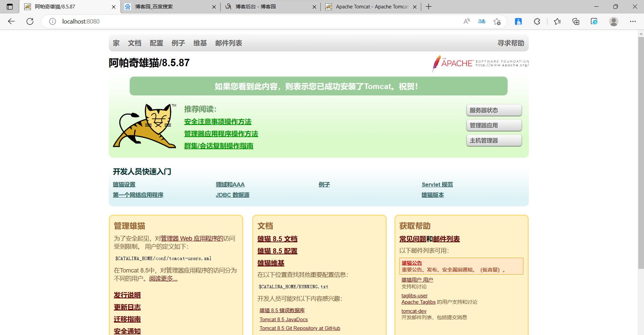
Task: Open the 管理器应用程序操作方法 link
Action: click(221, 134)
